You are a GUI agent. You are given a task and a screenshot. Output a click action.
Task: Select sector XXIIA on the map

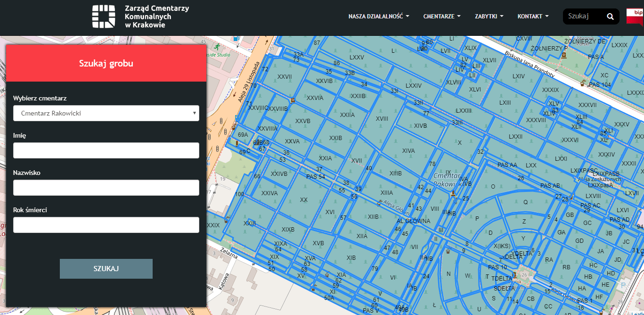(x=347, y=115)
